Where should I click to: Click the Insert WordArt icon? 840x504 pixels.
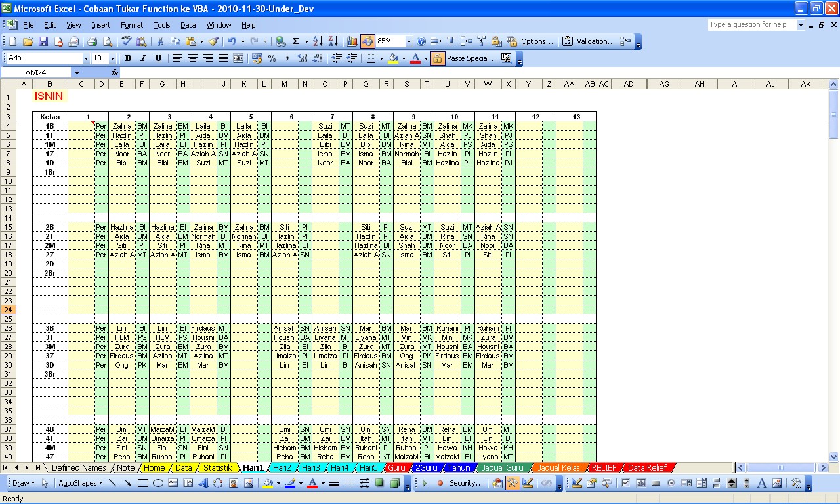pos(203,483)
